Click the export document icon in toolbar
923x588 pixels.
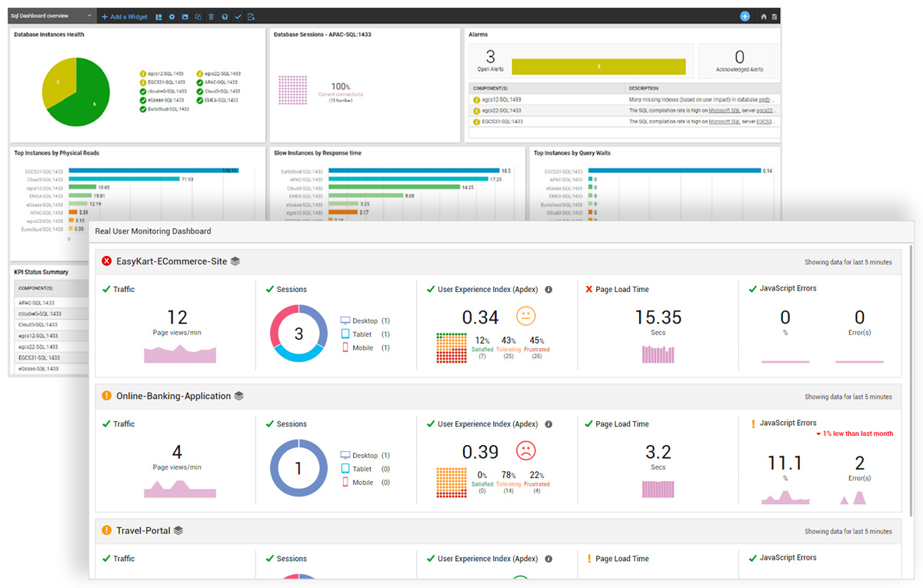[252, 16]
